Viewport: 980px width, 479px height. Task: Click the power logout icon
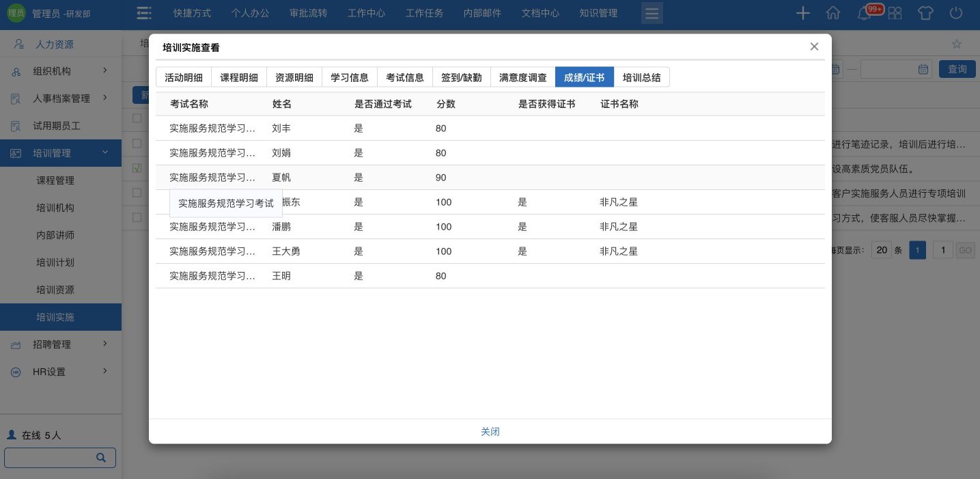[956, 13]
